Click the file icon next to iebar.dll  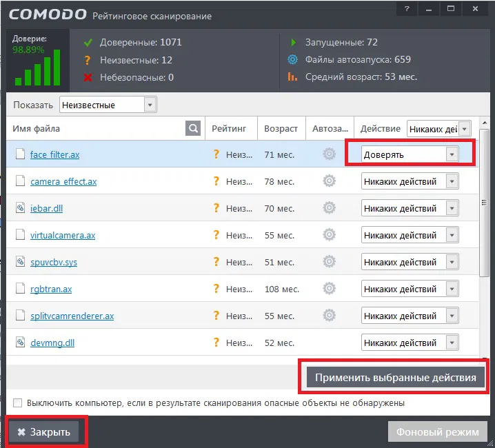click(21, 207)
